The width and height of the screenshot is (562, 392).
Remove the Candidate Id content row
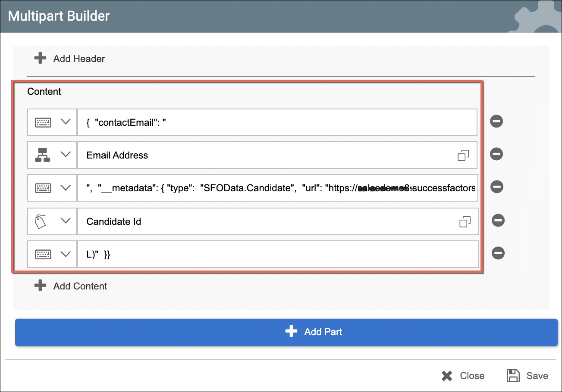pyautogui.click(x=498, y=221)
